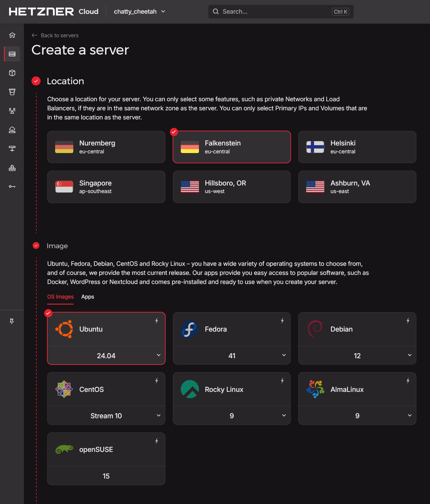
Task: Open the Dashboard home icon in sidebar
Action: click(x=12, y=35)
